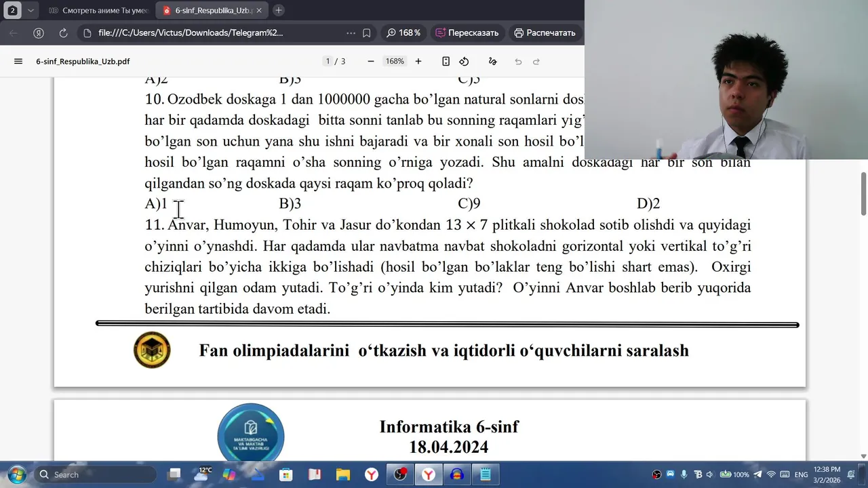Open the tab groups counter showing 2
Viewport: 868px width, 488px height.
[12, 10]
